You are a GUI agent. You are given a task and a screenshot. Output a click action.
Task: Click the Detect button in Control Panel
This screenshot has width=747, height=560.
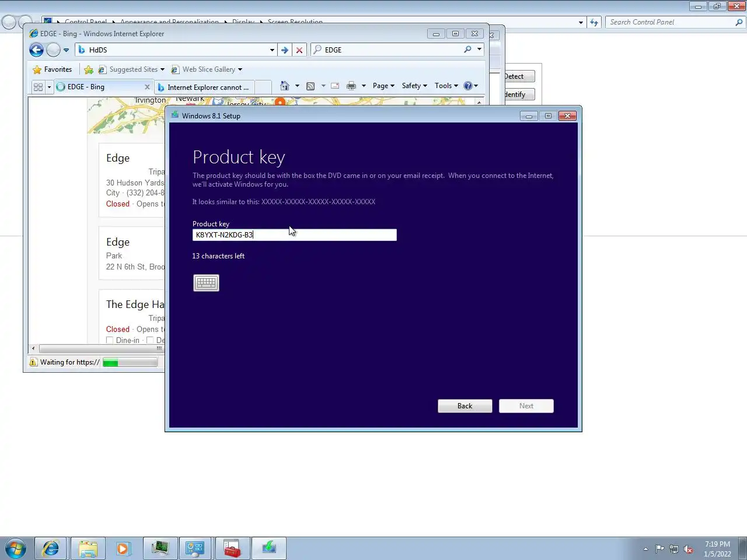pos(519,76)
